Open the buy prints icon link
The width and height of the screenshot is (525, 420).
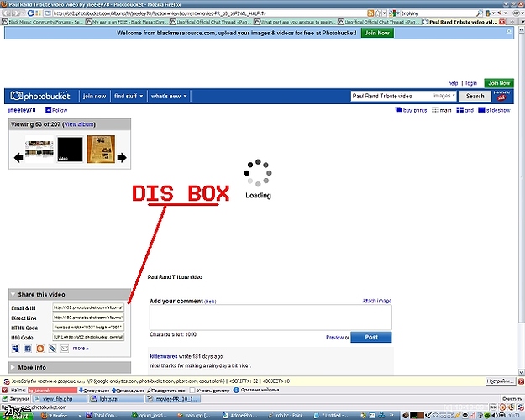pyautogui.click(x=398, y=109)
